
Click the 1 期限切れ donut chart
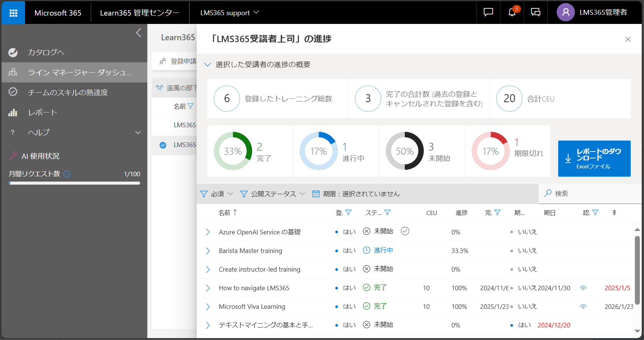[491, 151]
